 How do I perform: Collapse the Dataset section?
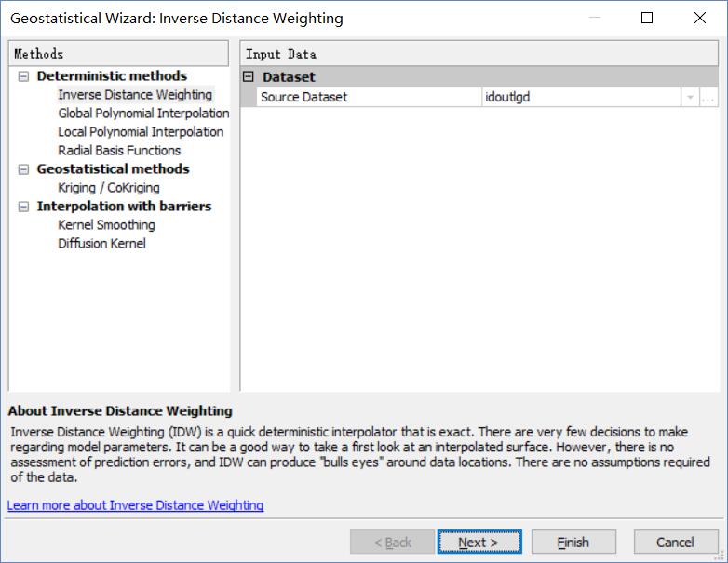coord(249,76)
